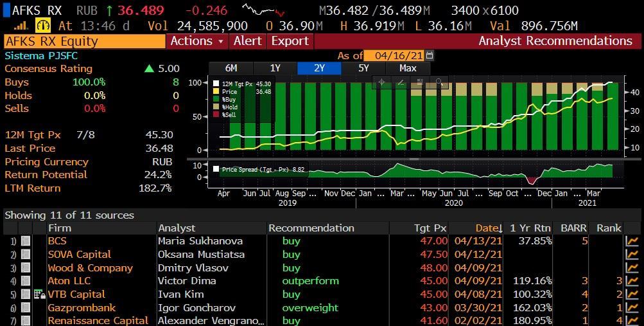Image resolution: width=644 pixels, height=326 pixels.
Task: Click the 12M Tgt Px value 45.30
Action: tap(159, 135)
